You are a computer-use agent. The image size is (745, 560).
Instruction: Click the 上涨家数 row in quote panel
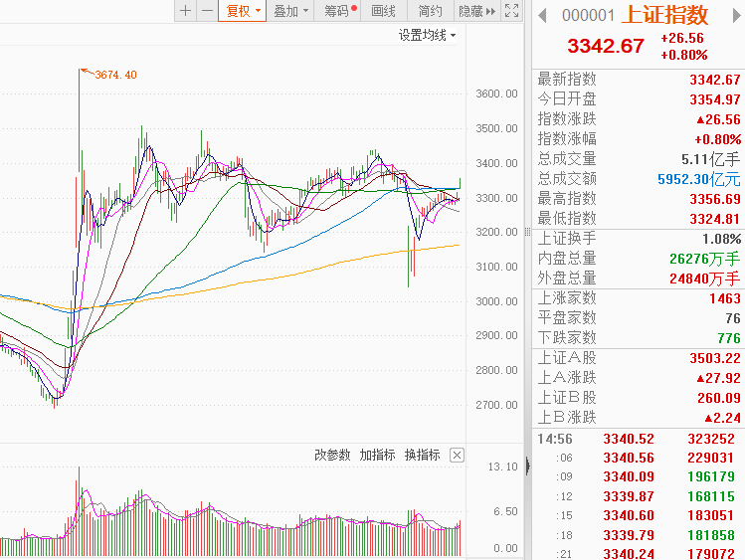[x=639, y=298]
